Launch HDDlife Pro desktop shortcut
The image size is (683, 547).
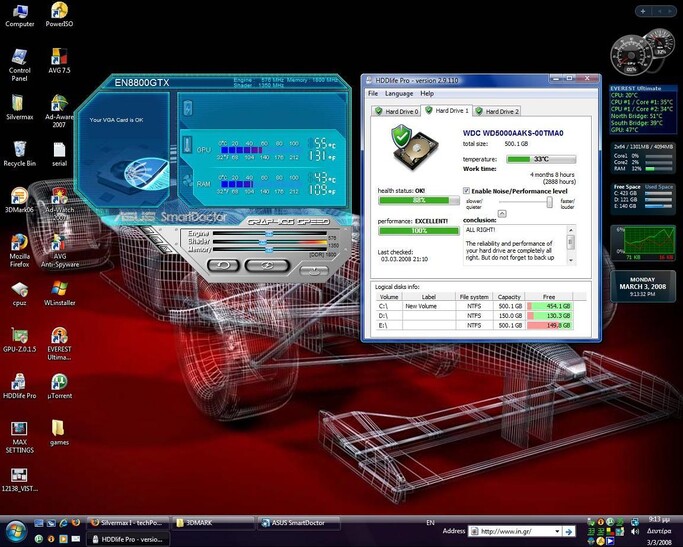[20, 387]
